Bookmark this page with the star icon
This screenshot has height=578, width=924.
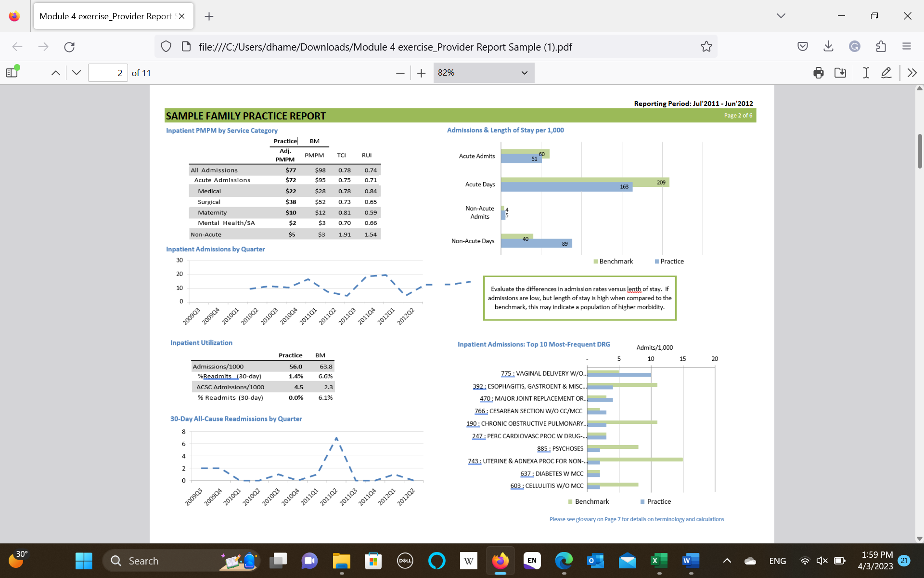pos(706,46)
